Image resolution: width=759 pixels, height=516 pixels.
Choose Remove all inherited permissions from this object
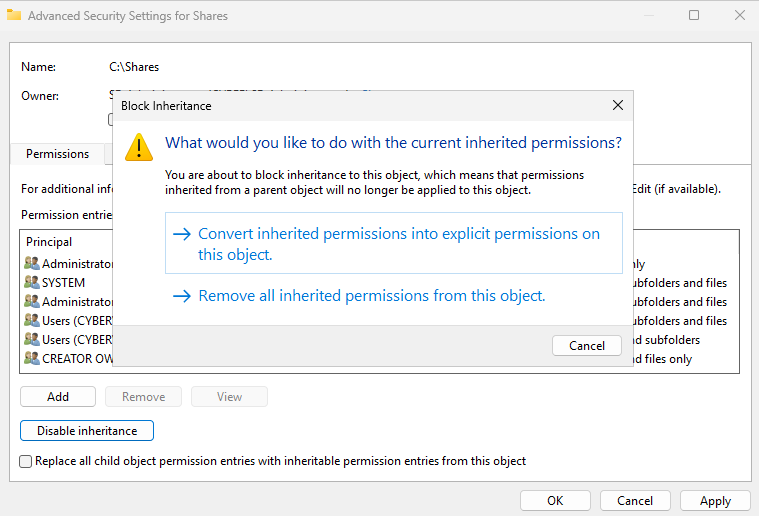coord(371,296)
